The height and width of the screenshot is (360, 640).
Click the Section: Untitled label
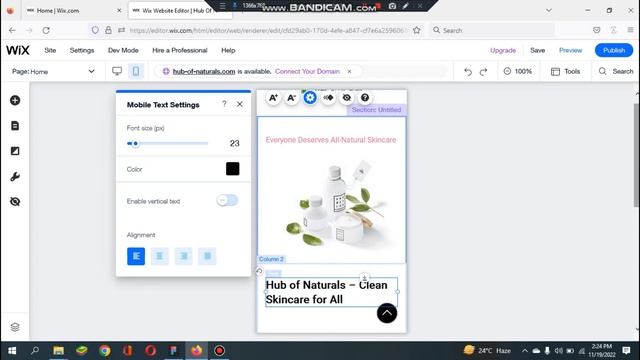[x=376, y=110]
